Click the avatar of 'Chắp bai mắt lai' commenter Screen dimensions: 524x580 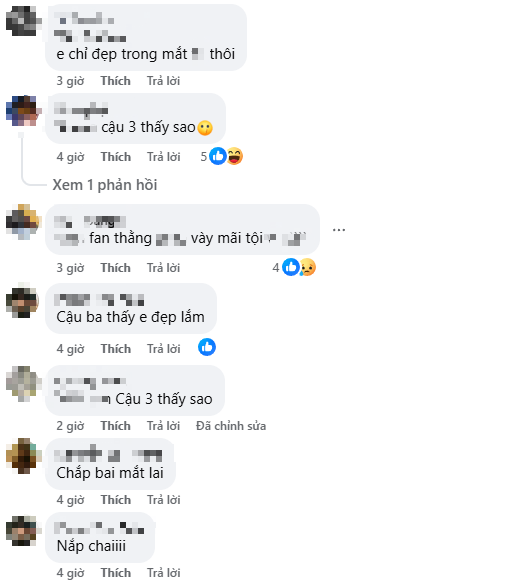[x=24, y=456]
